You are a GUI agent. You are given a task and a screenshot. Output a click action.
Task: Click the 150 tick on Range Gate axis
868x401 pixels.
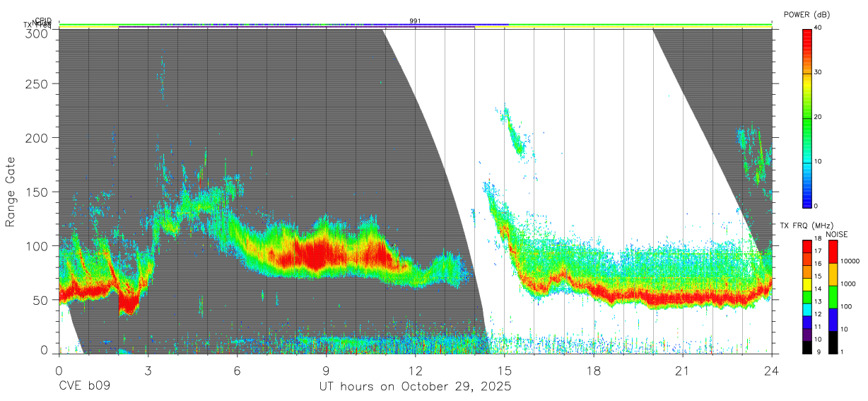36,192
